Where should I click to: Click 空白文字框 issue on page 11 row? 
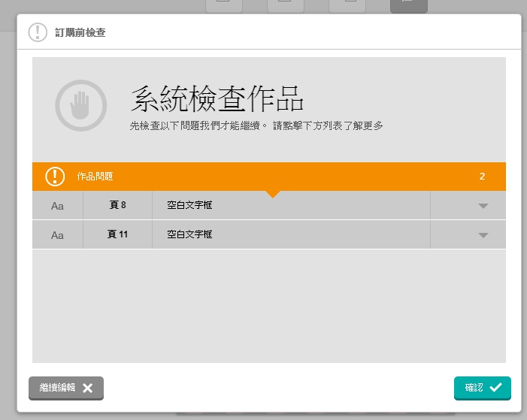189,234
